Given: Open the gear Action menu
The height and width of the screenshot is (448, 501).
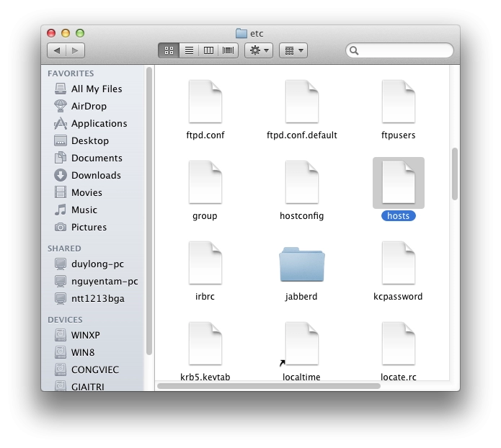Looking at the screenshot, I should [259, 50].
